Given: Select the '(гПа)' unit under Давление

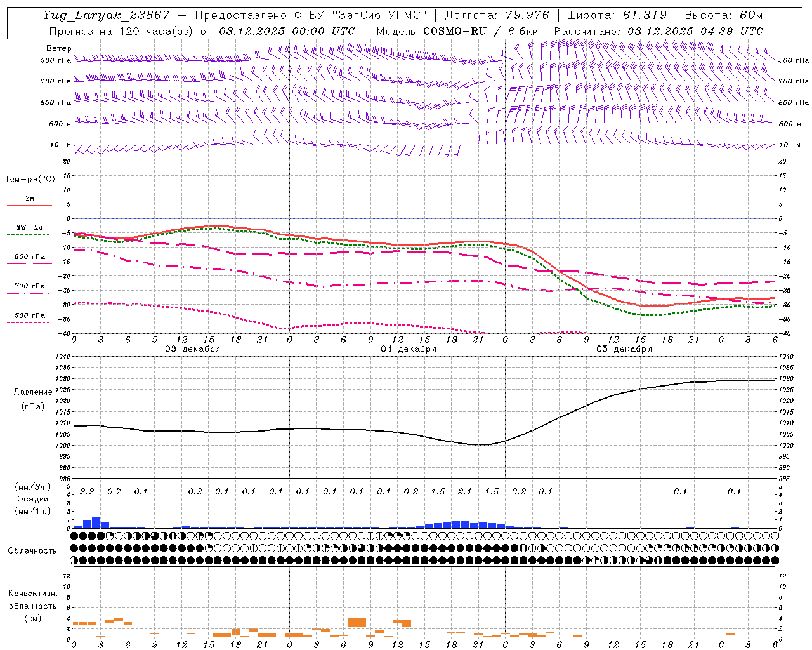Looking at the screenshot, I should [x=32, y=406].
